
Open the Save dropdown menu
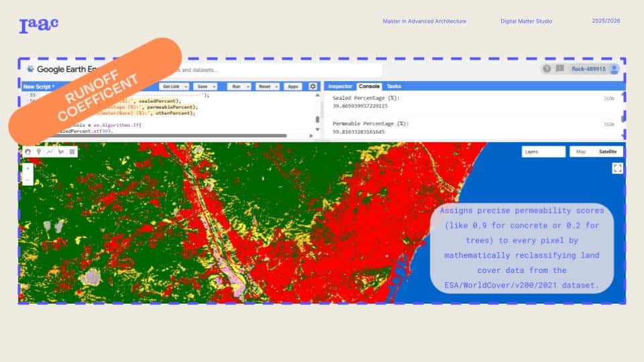205,86
